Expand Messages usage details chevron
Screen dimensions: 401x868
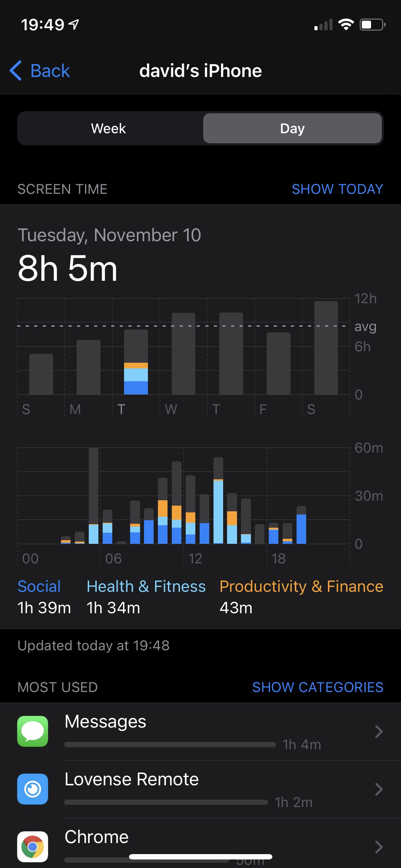click(x=379, y=732)
